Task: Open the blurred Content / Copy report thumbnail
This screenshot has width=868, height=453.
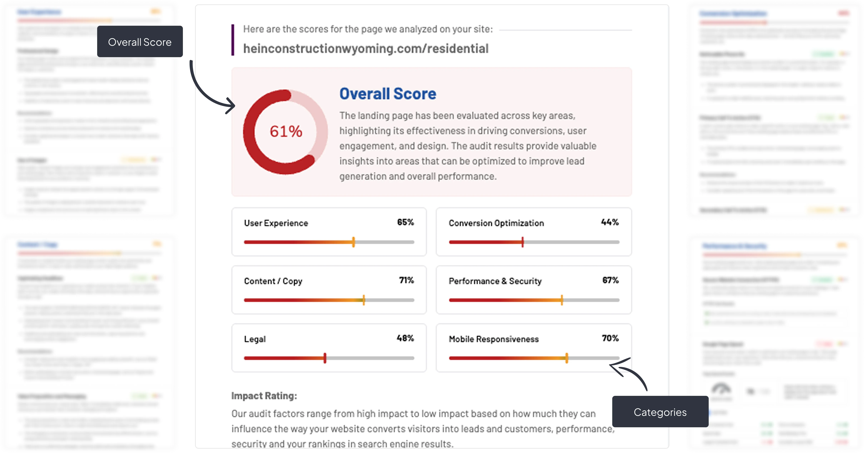Action: [x=90, y=342]
